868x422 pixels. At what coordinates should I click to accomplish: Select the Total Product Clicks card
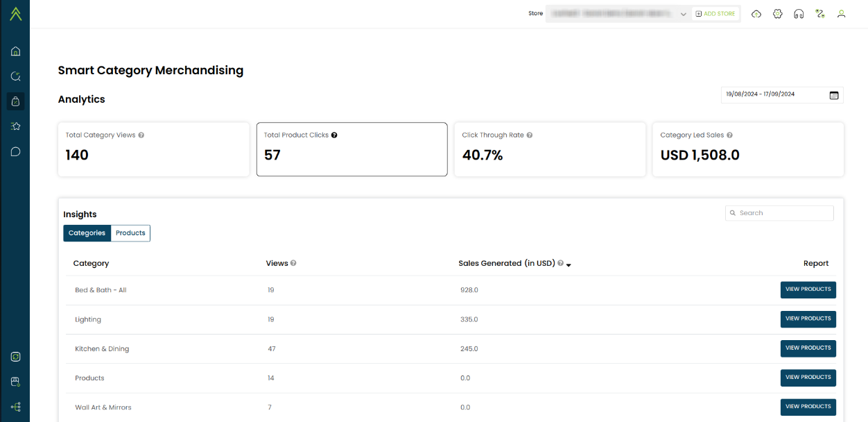(x=351, y=149)
